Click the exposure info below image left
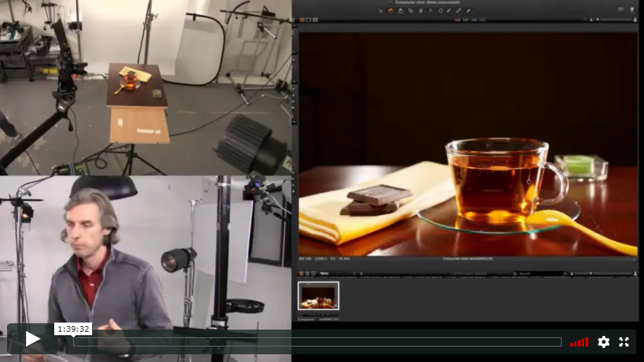 [324, 259]
